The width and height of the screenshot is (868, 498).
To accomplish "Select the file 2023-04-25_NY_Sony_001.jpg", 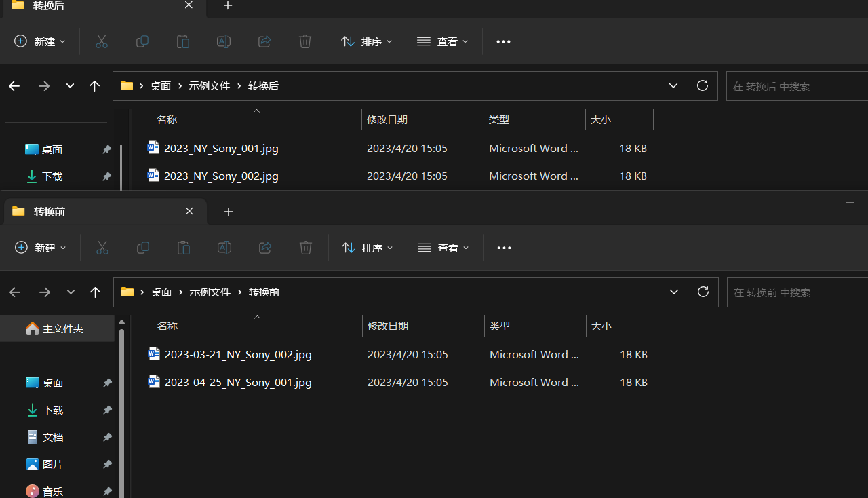I will coord(237,382).
